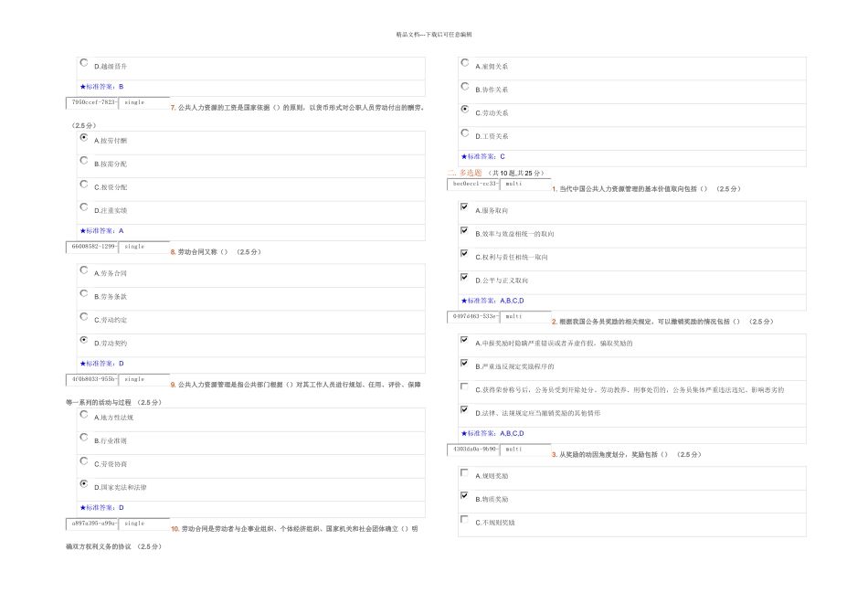Choose radio option B.行业准则
The height and width of the screenshot is (614, 868).
(x=83, y=438)
